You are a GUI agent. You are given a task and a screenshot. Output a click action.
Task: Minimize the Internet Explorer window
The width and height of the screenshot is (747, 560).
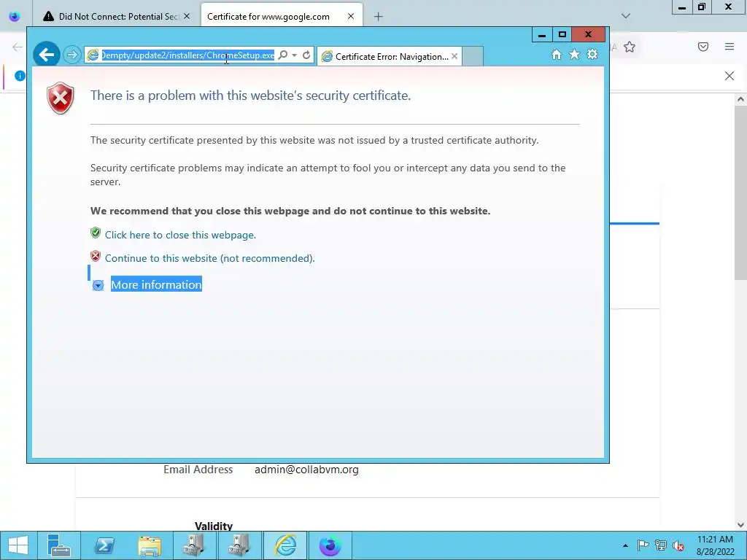click(x=542, y=35)
